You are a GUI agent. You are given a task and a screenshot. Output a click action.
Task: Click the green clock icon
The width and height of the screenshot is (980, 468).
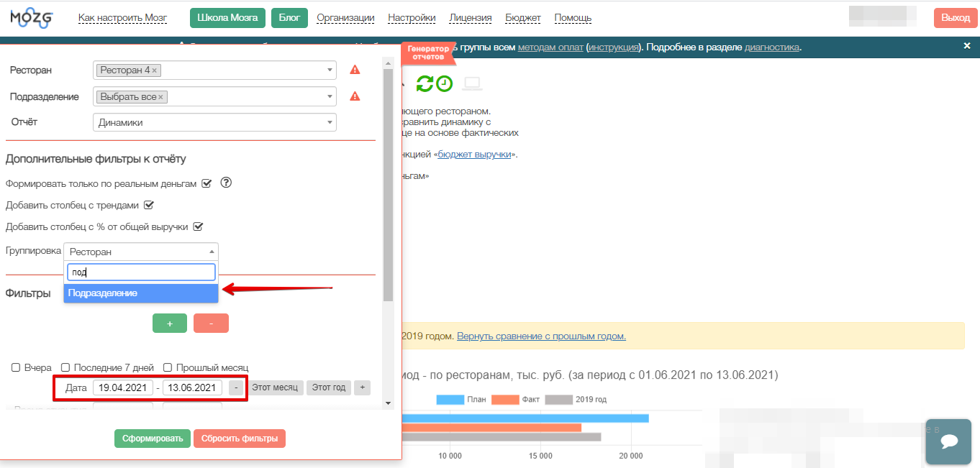point(445,83)
